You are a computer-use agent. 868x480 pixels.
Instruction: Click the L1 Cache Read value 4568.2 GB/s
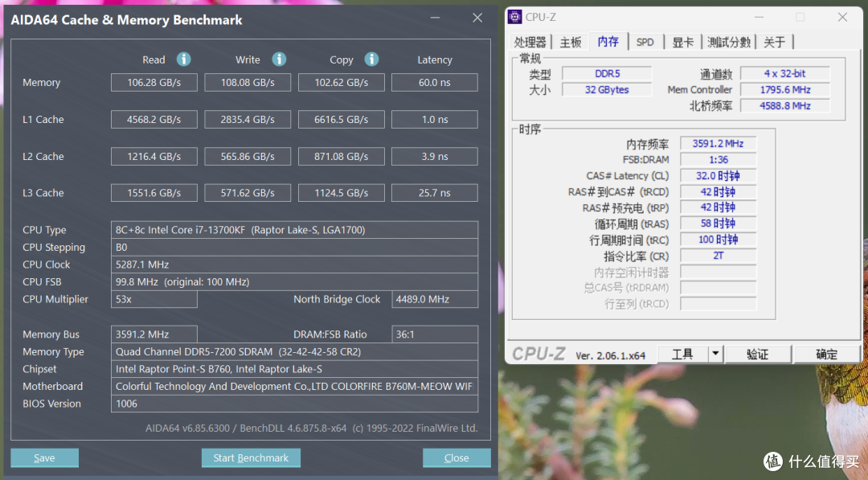coord(154,120)
